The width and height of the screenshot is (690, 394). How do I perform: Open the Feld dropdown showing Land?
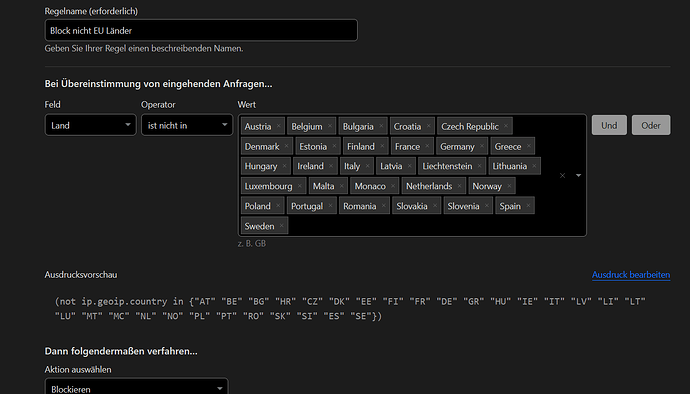point(90,125)
